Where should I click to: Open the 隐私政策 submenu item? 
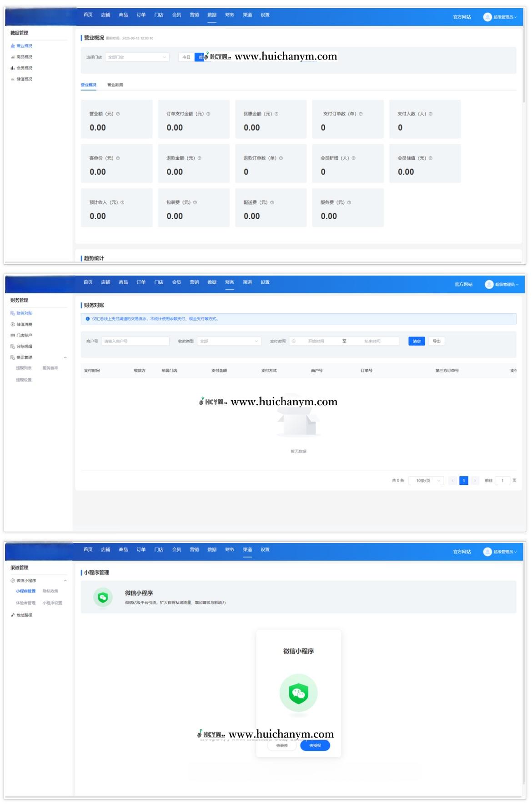(x=50, y=591)
